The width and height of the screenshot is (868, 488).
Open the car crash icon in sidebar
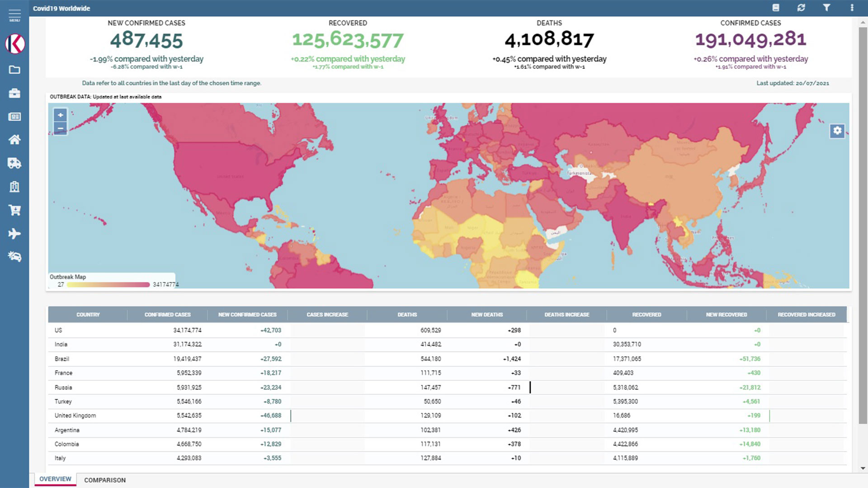tap(14, 257)
